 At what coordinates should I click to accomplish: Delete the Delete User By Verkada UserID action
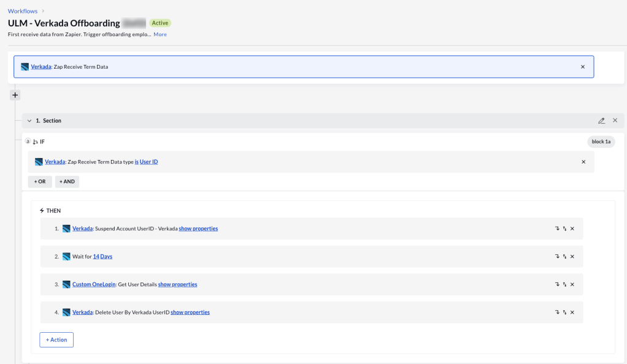(x=572, y=313)
